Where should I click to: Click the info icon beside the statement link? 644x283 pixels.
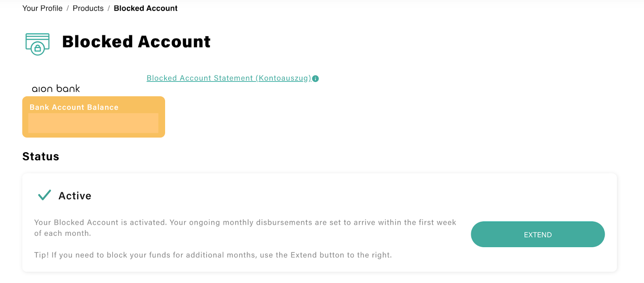pos(316,79)
